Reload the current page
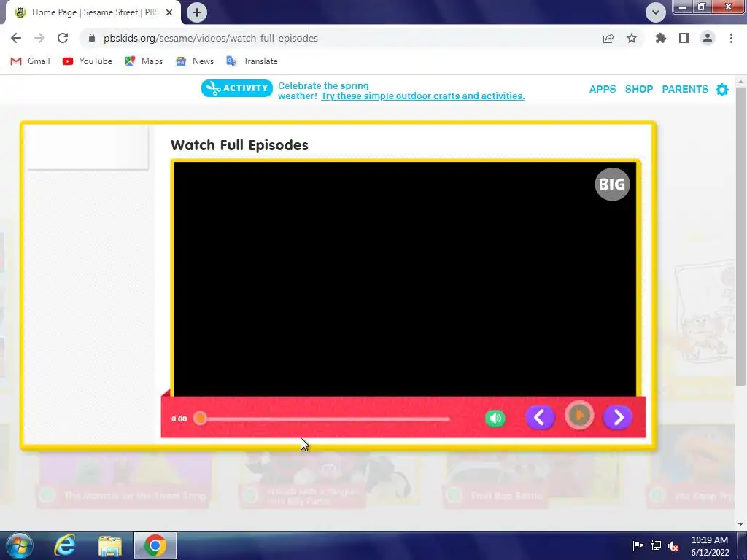 pyautogui.click(x=63, y=38)
